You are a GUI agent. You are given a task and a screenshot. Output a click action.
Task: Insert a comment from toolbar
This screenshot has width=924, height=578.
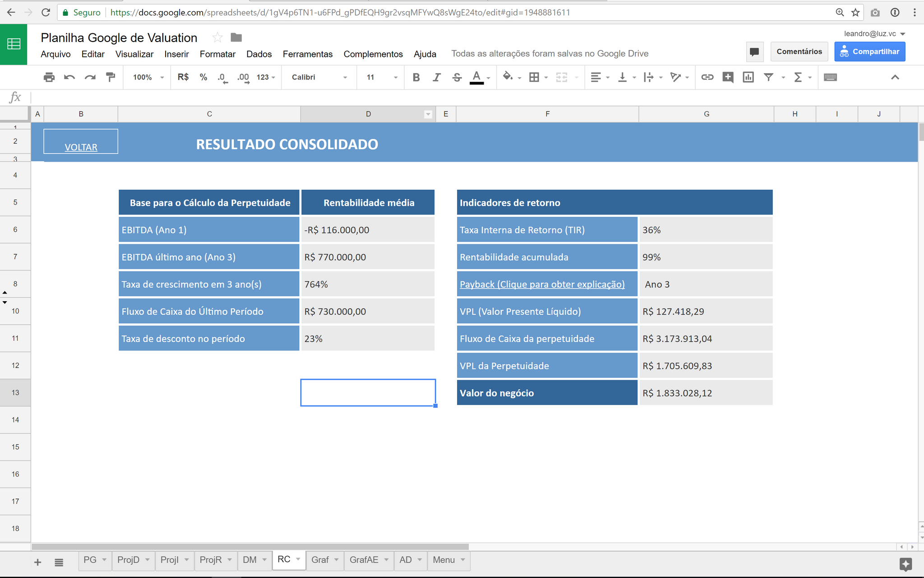click(727, 77)
